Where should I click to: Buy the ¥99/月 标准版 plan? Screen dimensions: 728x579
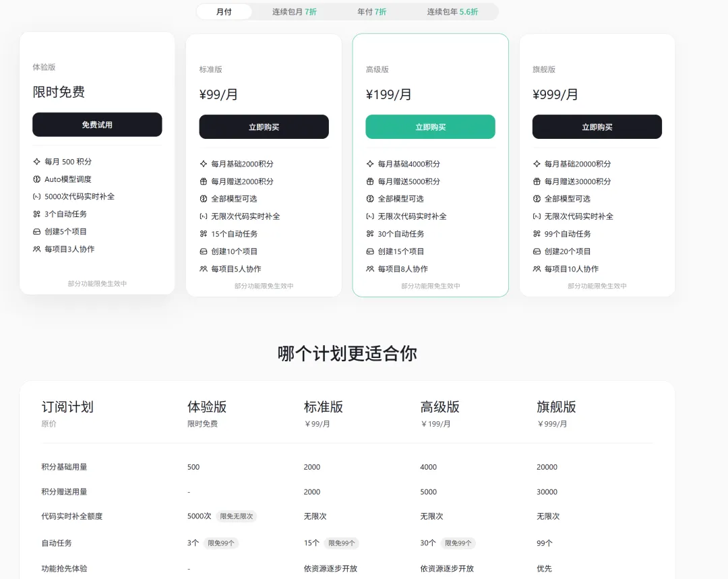pyautogui.click(x=264, y=127)
